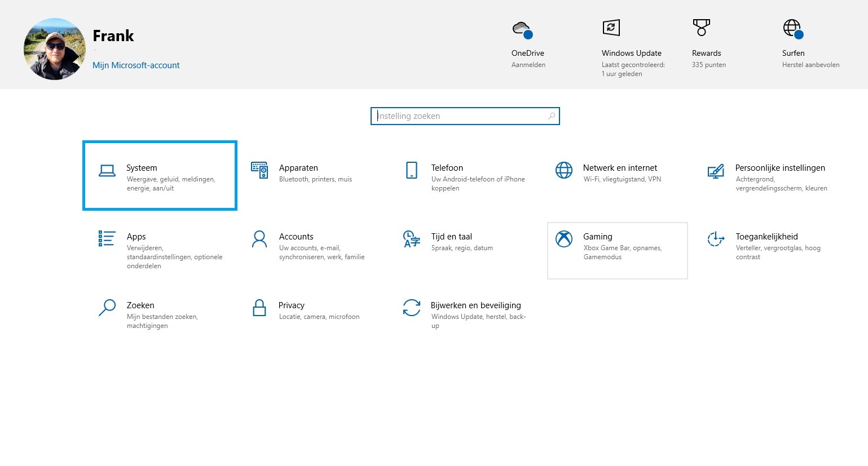Click the Telefoon phone icon
Screen dimensions: 868x466
412,170
